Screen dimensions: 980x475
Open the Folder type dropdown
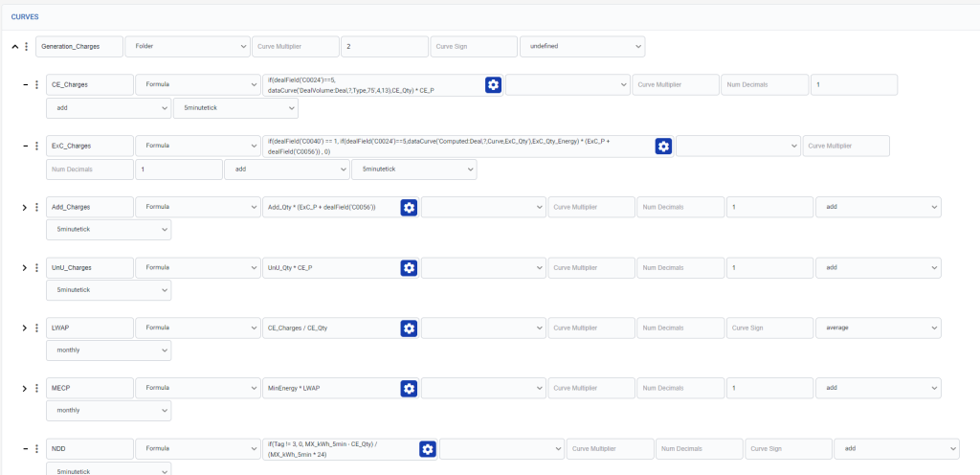click(188, 47)
